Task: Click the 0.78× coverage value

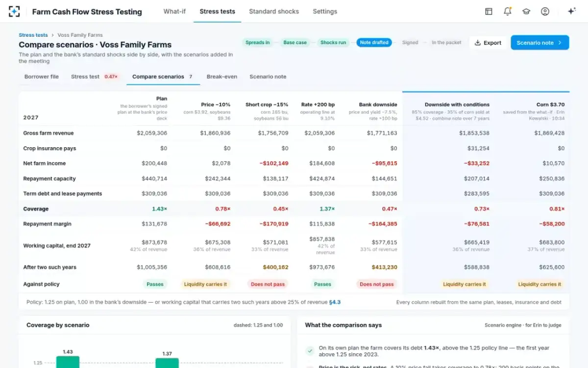Action: click(x=223, y=209)
